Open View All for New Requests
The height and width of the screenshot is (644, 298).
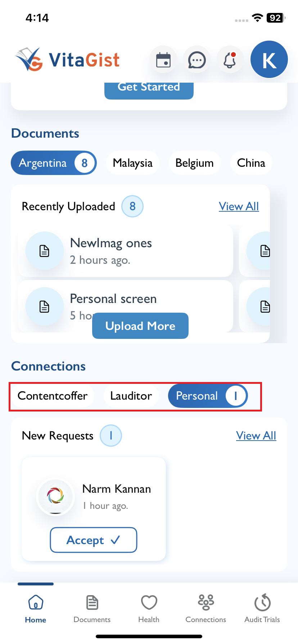point(256,436)
